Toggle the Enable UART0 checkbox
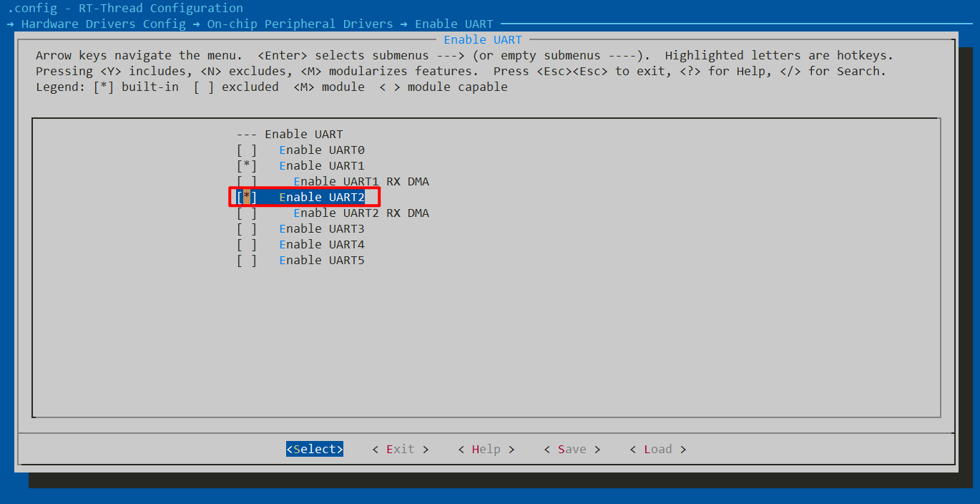This screenshot has width=980, height=504. tap(247, 150)
